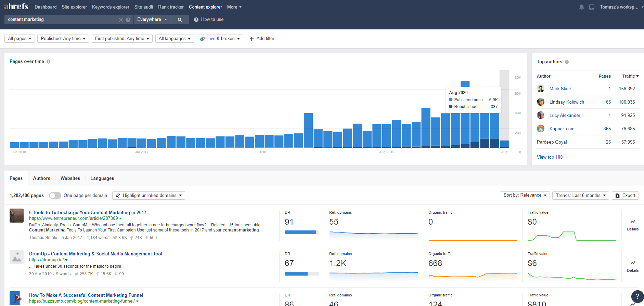Image resolution: width=644 pixels, height=306 pixels.
Task: Select the Pages tab
Action: 16,178
